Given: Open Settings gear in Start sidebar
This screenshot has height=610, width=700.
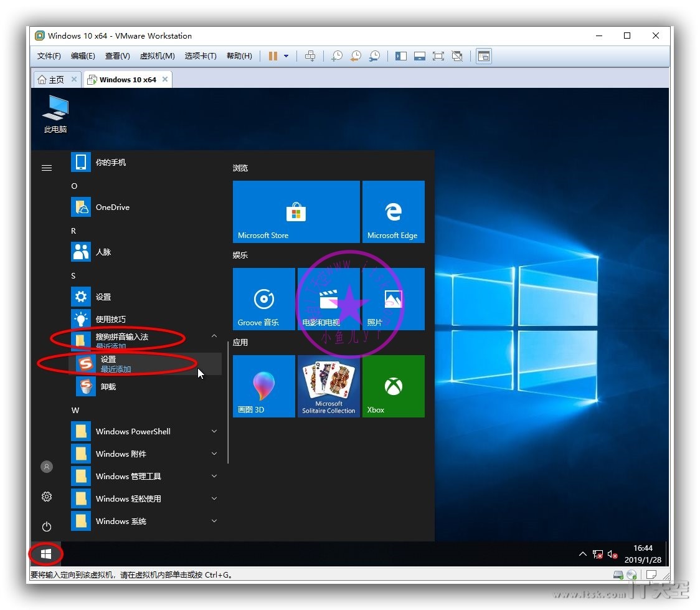Looking at the screenshot, I should coord(47,497).
